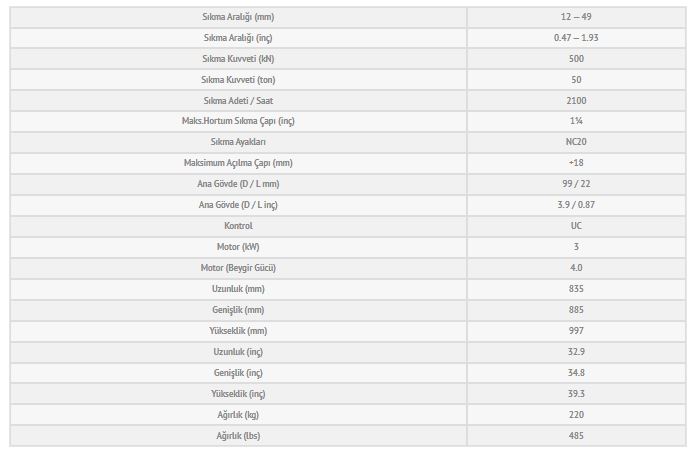Image resolution: width=695 pixels, height=455 pixels.
Task: Click the 'Maks.Hortum Sıkma Çapı (inç)' label
Action: 238,121
